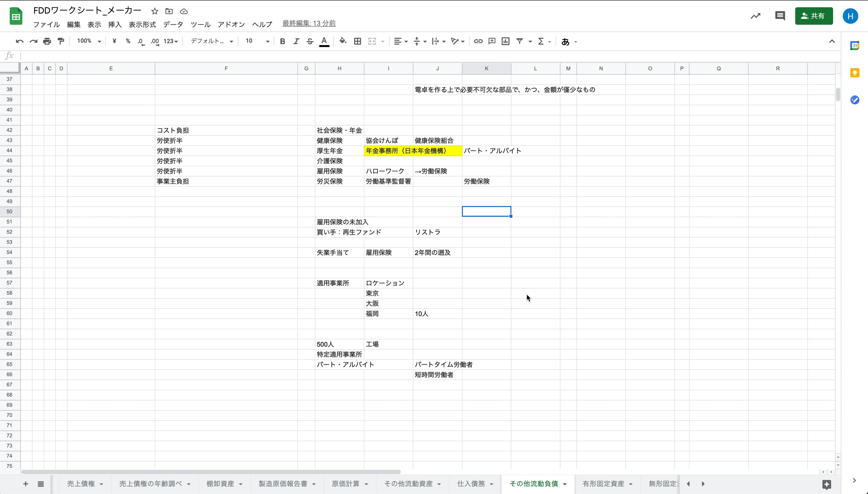Format value as currency ¥
This screenshot has width=868, height=494.
[114, 41]
